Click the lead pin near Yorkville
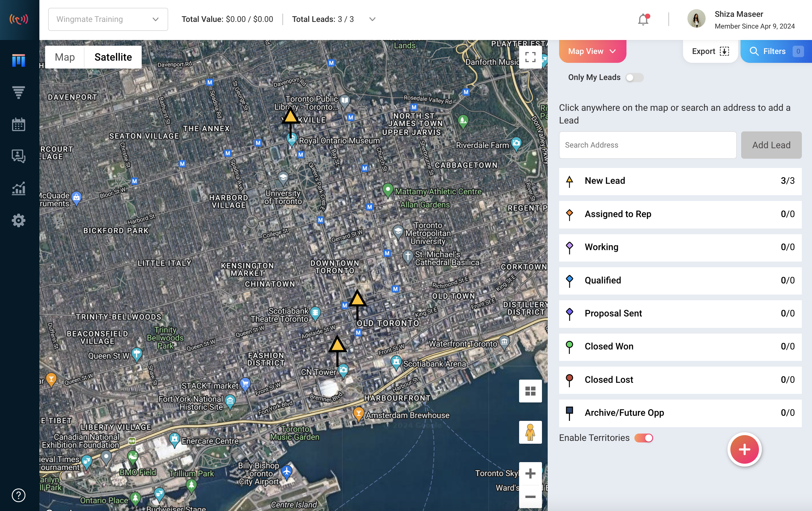This screenshot has width=812, height=511. (x=290, y=118)
